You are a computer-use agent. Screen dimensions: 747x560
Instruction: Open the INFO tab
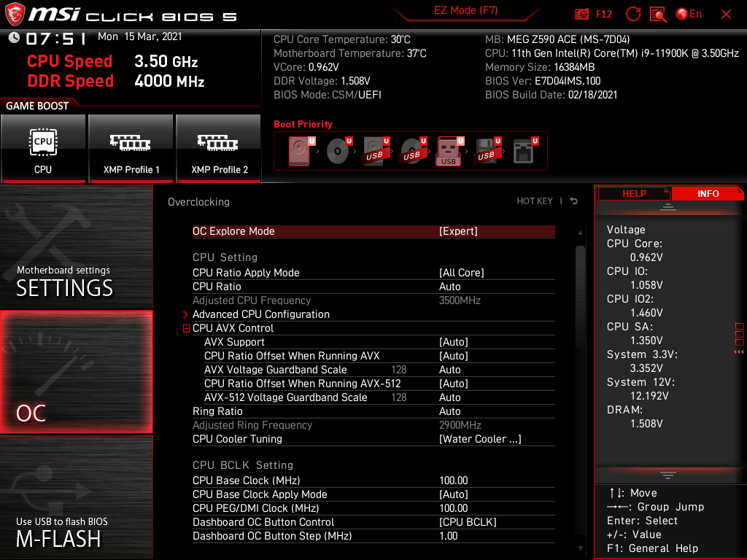[x=708, y=194]
